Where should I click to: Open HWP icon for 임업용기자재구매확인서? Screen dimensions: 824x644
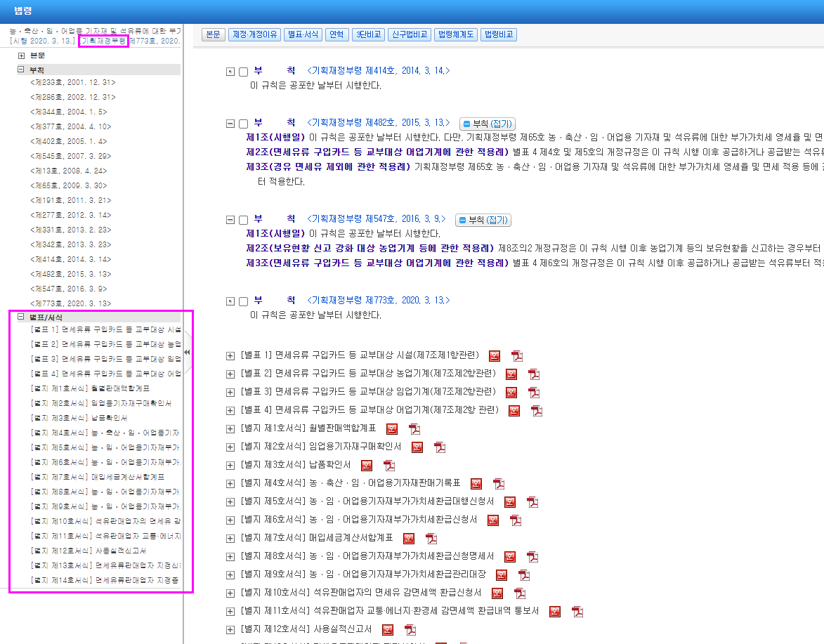coord(417,447)
